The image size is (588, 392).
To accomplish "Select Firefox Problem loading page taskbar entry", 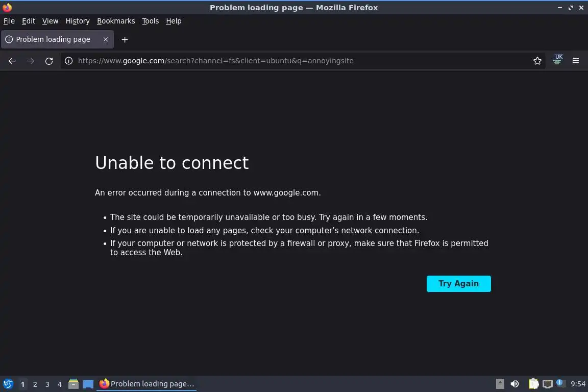I will [146, 384].
